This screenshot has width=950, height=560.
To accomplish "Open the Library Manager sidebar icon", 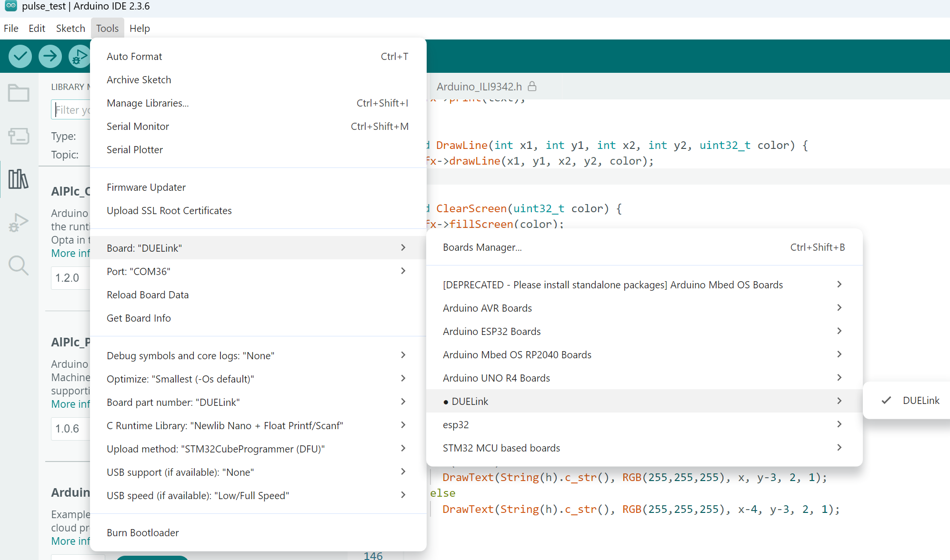I will (19, 179).
